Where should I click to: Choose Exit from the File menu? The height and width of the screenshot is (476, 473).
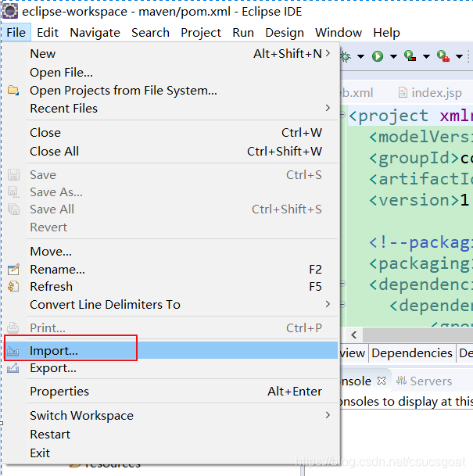pos(171,453)
